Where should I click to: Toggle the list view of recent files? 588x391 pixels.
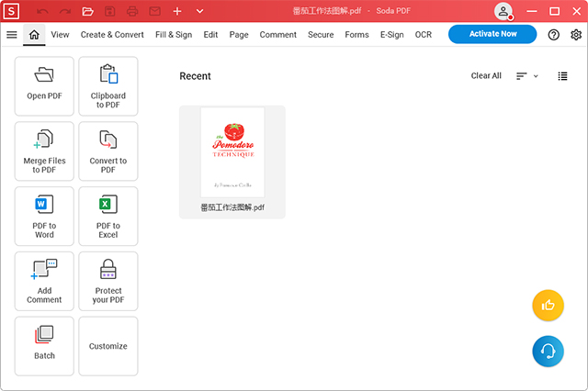562,76
